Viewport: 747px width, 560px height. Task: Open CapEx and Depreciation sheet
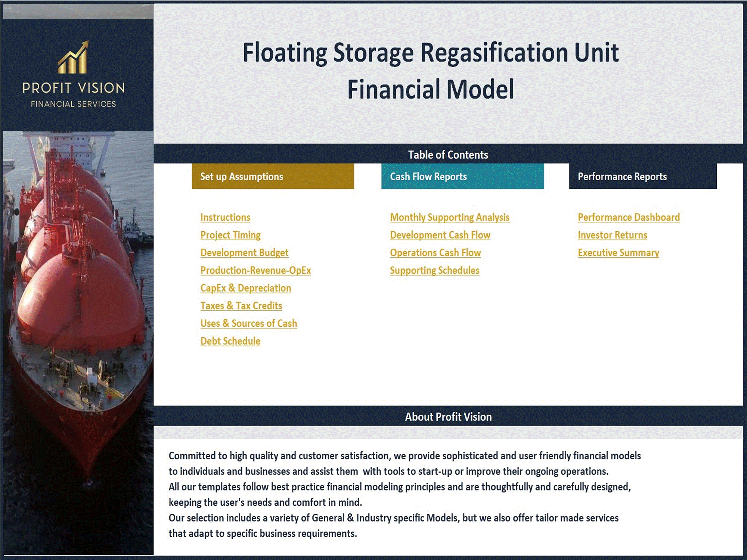pos(246,288)
